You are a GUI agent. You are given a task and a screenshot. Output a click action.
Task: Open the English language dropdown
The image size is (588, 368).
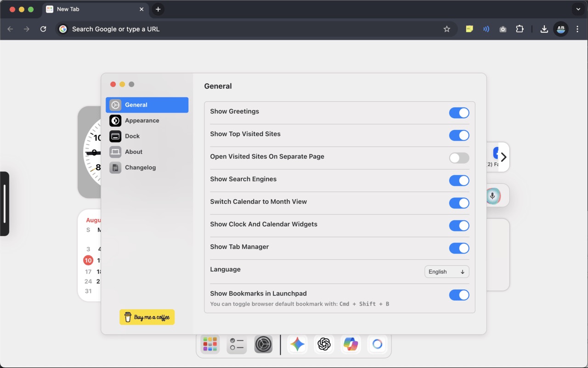446,271
